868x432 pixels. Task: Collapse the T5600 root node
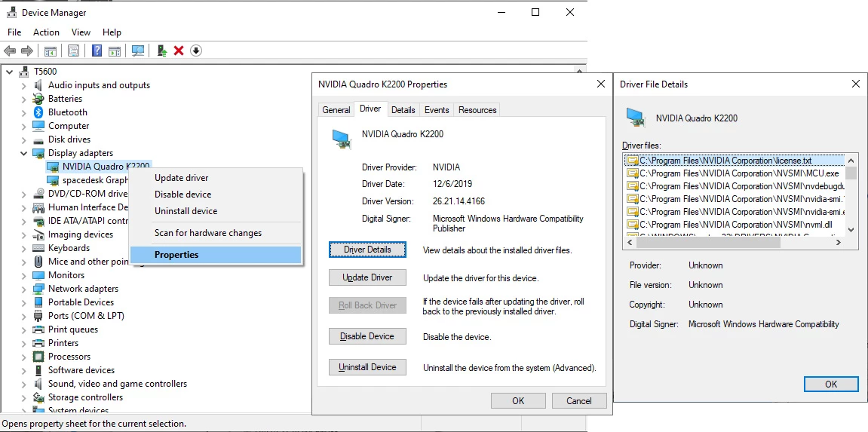[x=9, y=72]
